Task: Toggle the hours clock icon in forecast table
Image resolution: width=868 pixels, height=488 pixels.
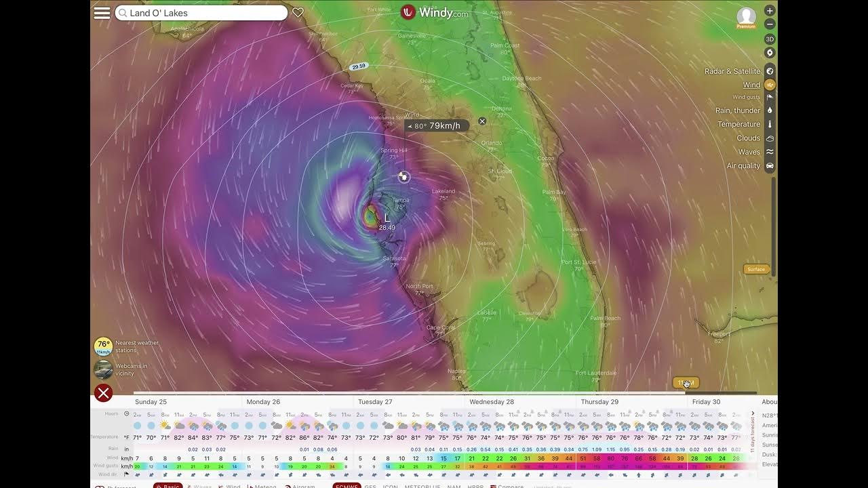Action: pos(127,413)
